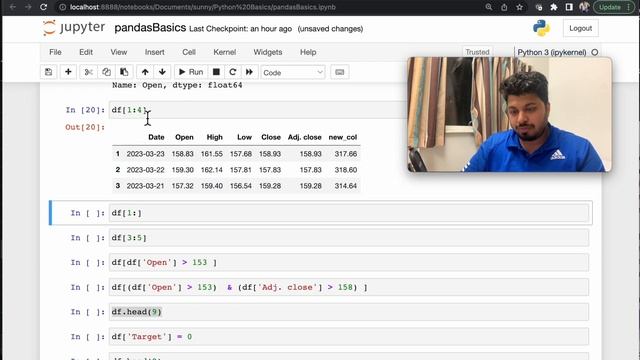Viewport: 640px width, 360px height.
Task: Select the cell filtering Open and Adj. close
Action: tap(349, 287)
